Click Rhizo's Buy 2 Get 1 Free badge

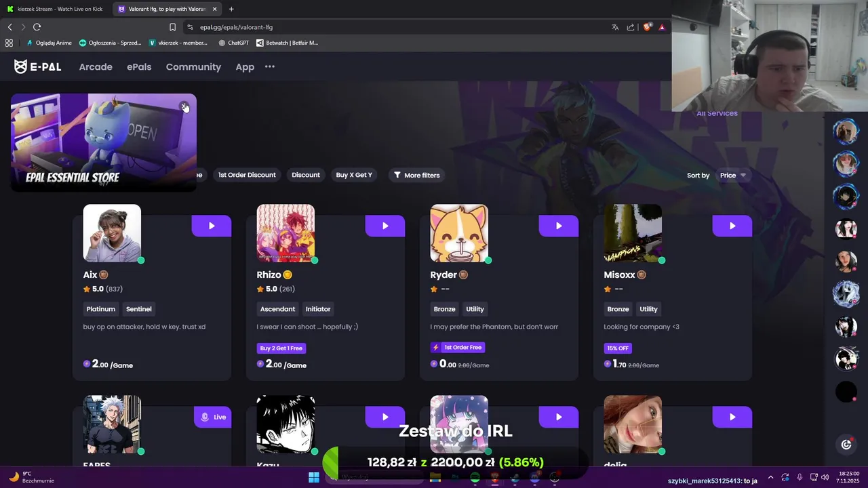tap(281, 348)
